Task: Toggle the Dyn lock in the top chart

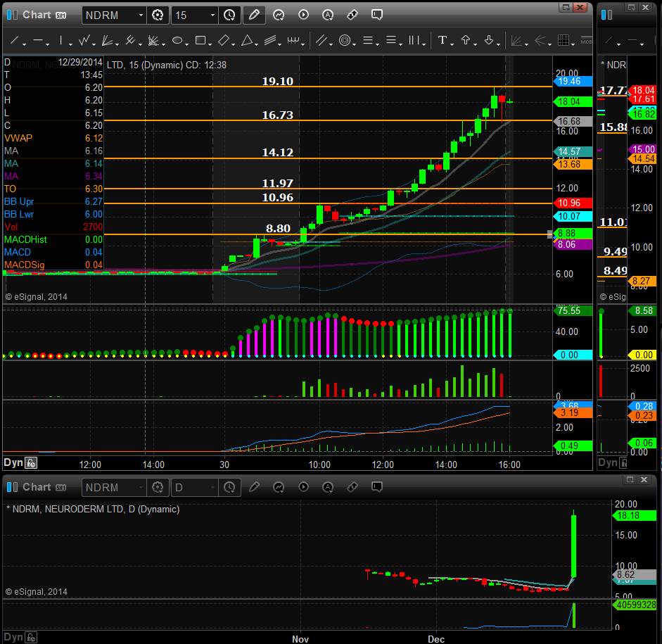Action: tap(31, 462)
